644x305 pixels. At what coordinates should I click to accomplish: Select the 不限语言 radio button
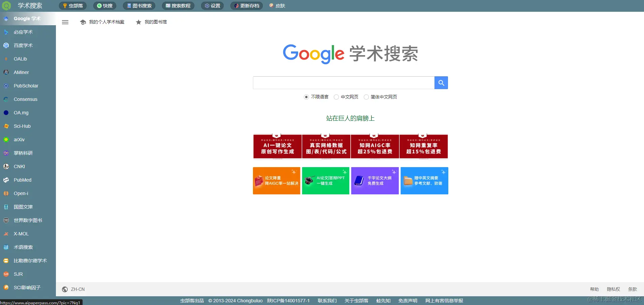pyautogui.click(x=306, y=97)
